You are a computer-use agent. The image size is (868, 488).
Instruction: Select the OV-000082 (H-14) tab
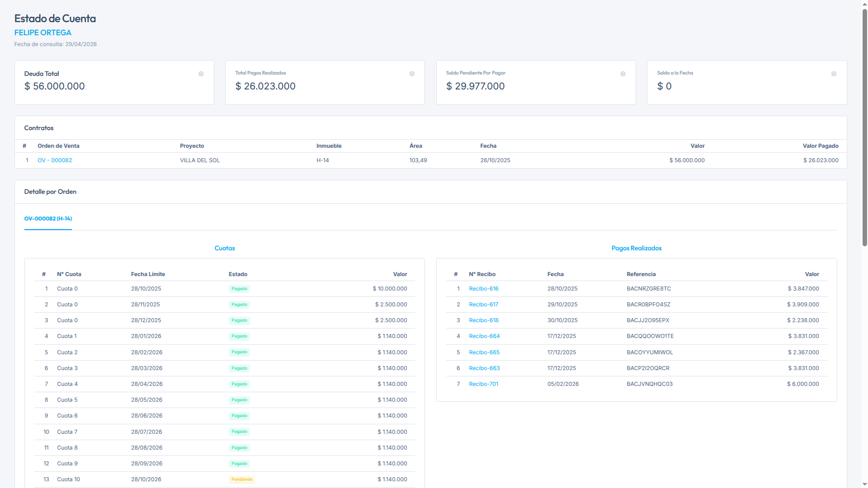(48, 219)
